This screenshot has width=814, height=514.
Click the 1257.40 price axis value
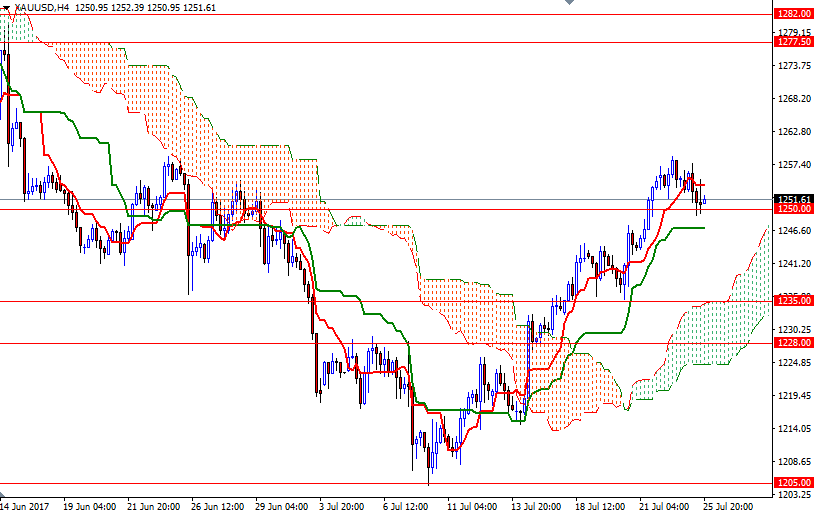click(794, 165)
